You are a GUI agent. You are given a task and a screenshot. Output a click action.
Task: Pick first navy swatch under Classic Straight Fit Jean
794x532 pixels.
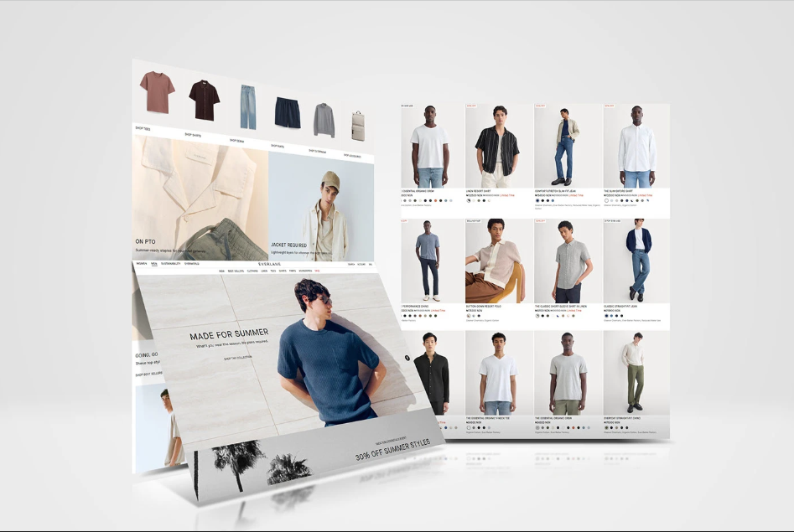coord(607,316)
